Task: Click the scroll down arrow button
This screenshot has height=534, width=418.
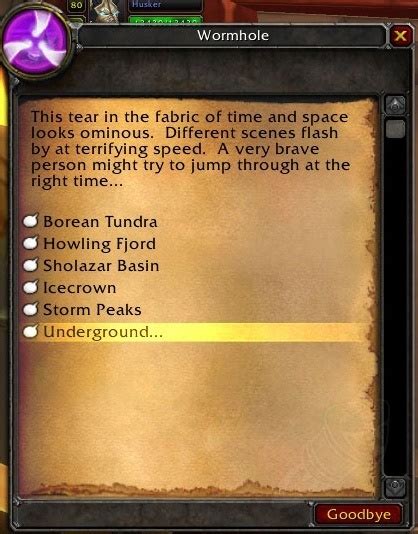Action: point(395,488)
